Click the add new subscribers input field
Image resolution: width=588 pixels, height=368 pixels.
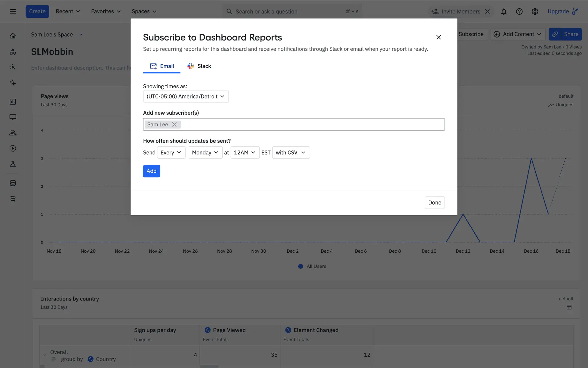(312, 125)
